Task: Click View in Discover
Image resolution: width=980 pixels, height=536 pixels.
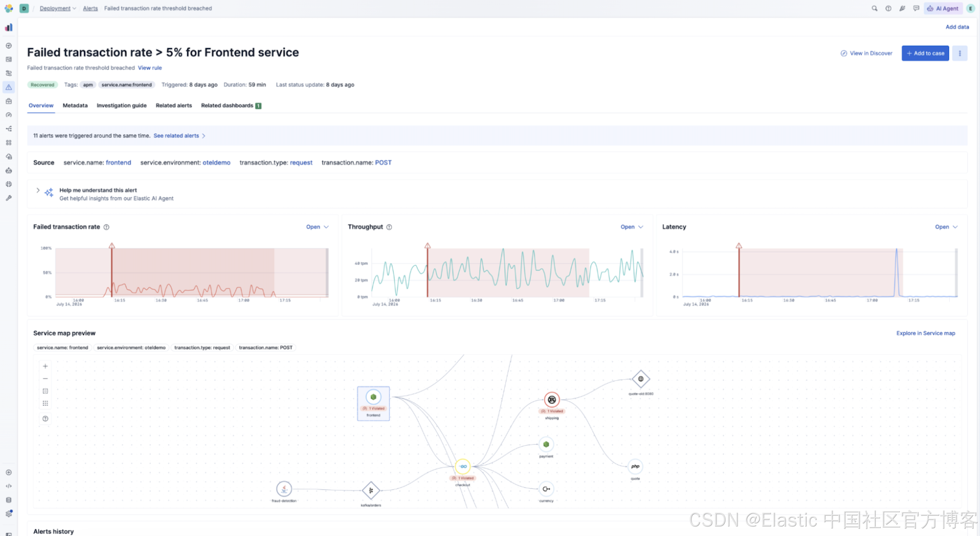Action: tap(867, 53)
